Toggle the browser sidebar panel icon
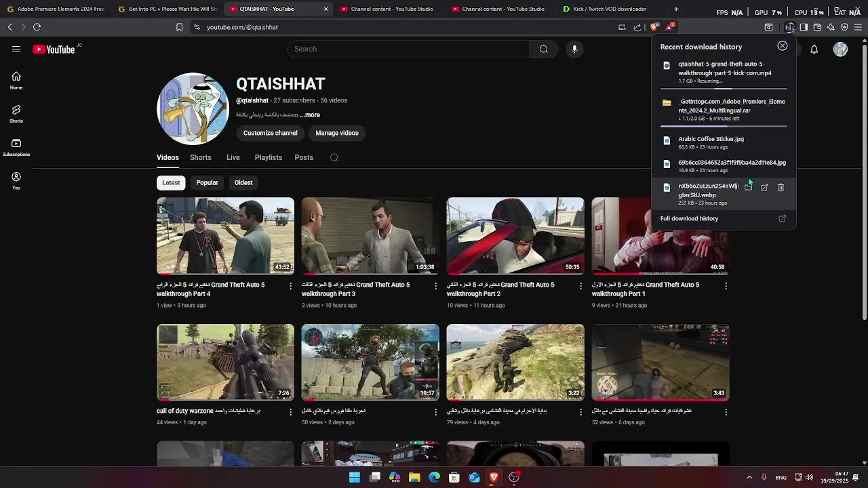Screen dimensions: 868x488 (804, 27)
